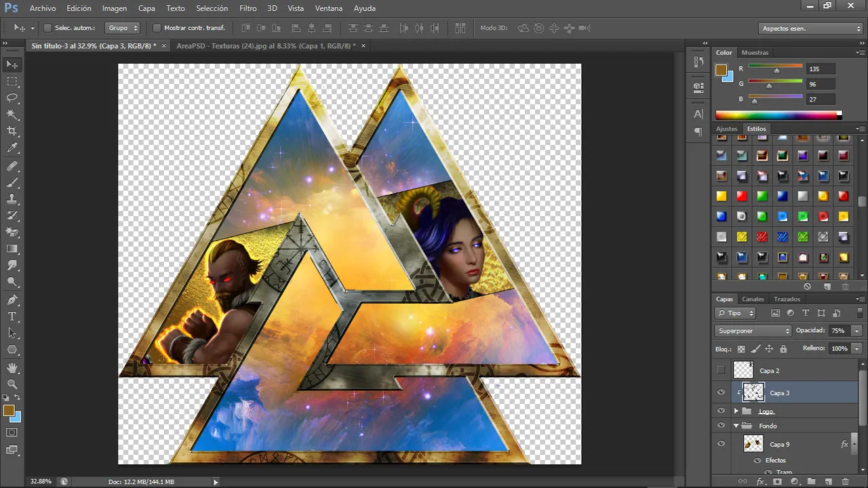Hide the Capa 3 layer
The image size is (868, 488).
coord(721,392)
